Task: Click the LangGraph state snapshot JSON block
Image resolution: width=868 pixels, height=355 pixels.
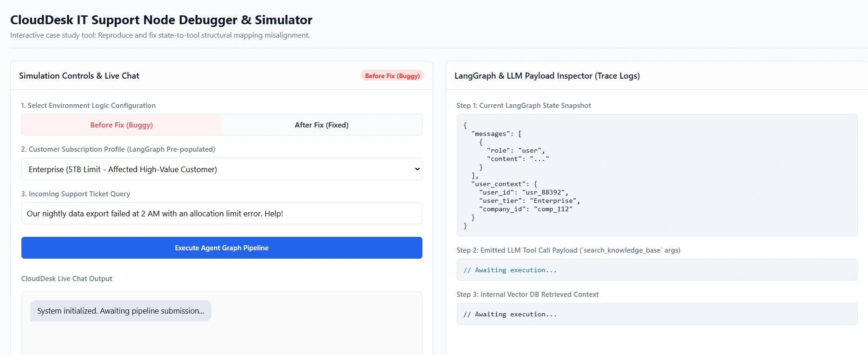Action: point(657,175)
